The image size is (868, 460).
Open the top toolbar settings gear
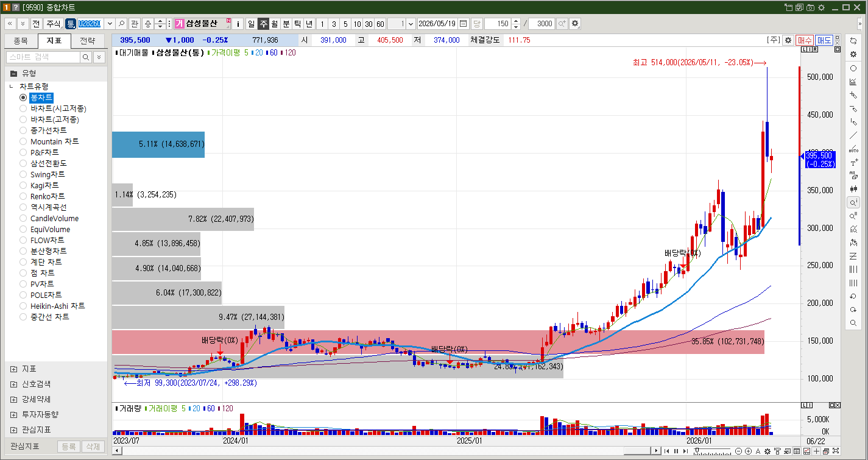[575, 24]
